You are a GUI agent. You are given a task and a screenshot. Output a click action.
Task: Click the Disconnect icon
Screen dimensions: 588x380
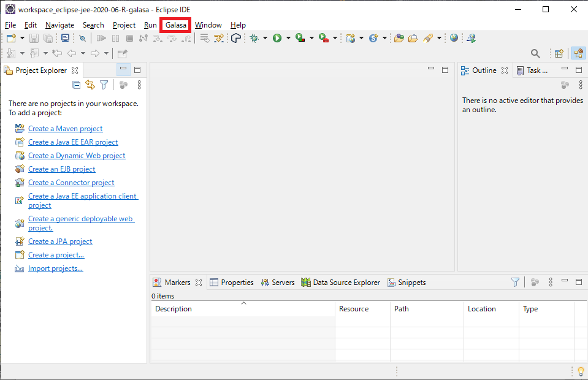(x=143, y=38)
